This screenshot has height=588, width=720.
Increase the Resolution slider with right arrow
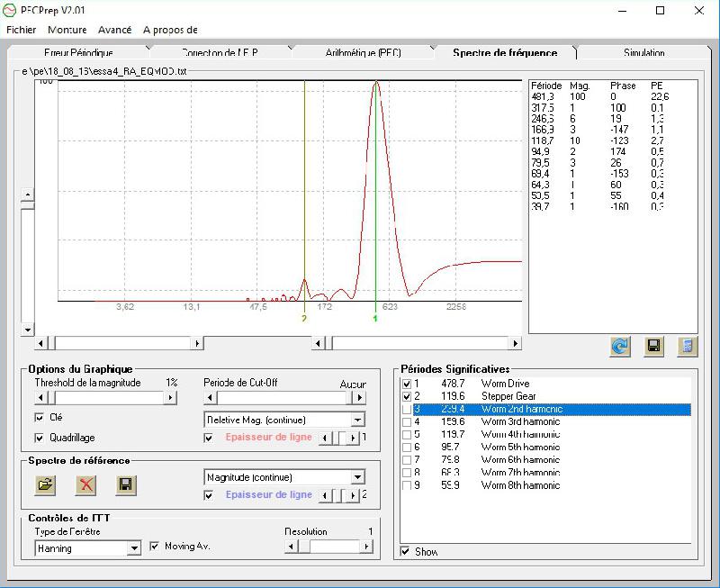point(366,547)
